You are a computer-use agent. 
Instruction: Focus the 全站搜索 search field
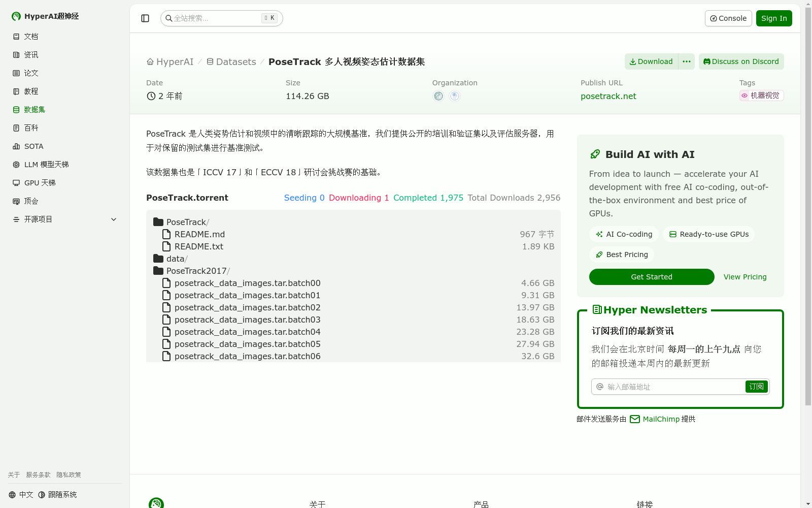point(221,18)
